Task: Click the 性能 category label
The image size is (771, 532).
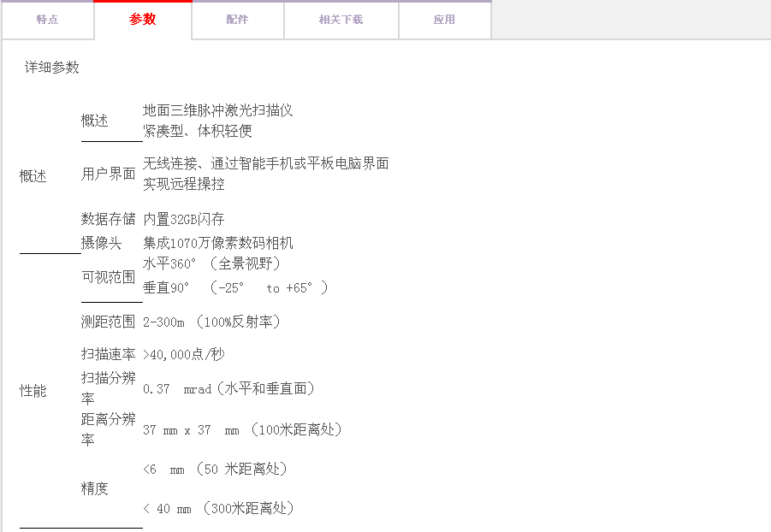Action: click(x=33, y=391)
